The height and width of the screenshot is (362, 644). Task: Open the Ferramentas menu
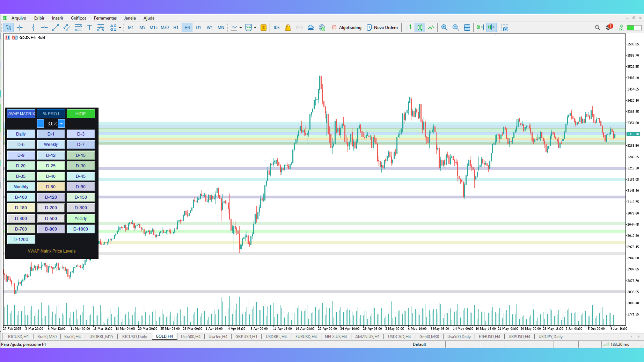point(105,18)
